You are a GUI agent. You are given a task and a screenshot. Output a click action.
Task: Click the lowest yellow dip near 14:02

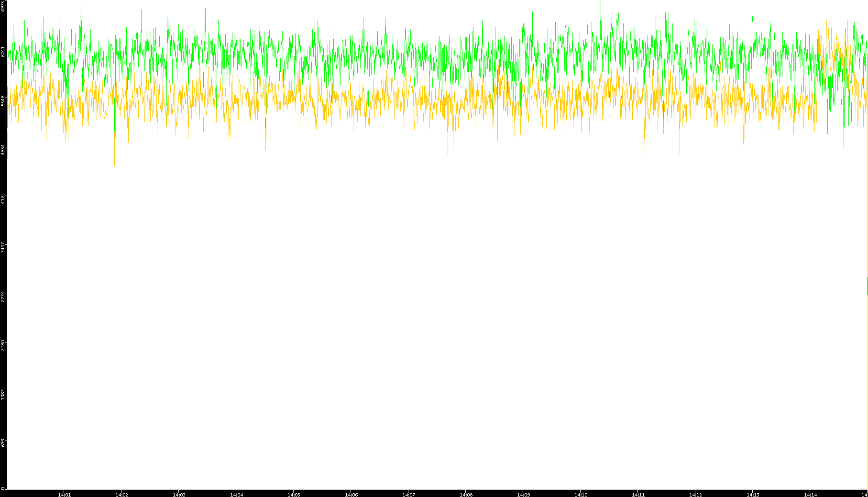click(115, 177)
